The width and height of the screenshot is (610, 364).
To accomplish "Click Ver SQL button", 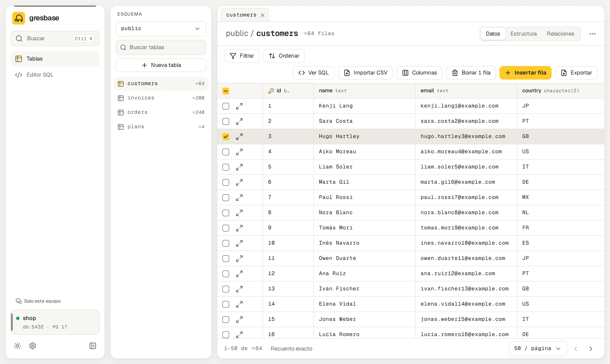I will (x=313, y=73).
